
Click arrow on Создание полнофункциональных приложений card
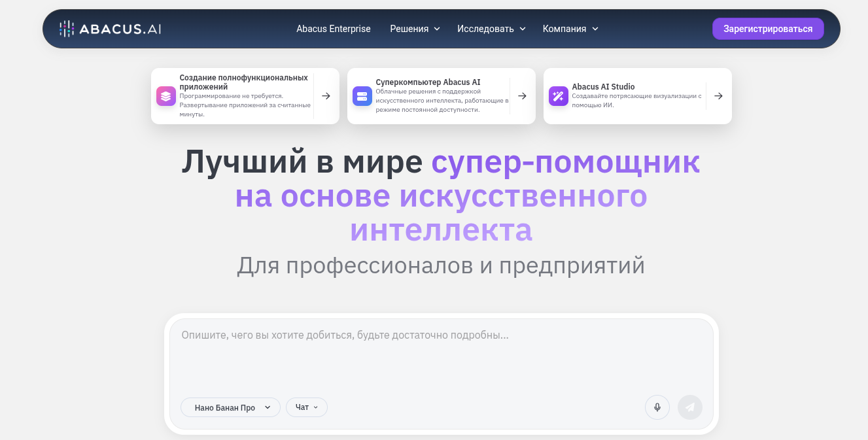326,96
